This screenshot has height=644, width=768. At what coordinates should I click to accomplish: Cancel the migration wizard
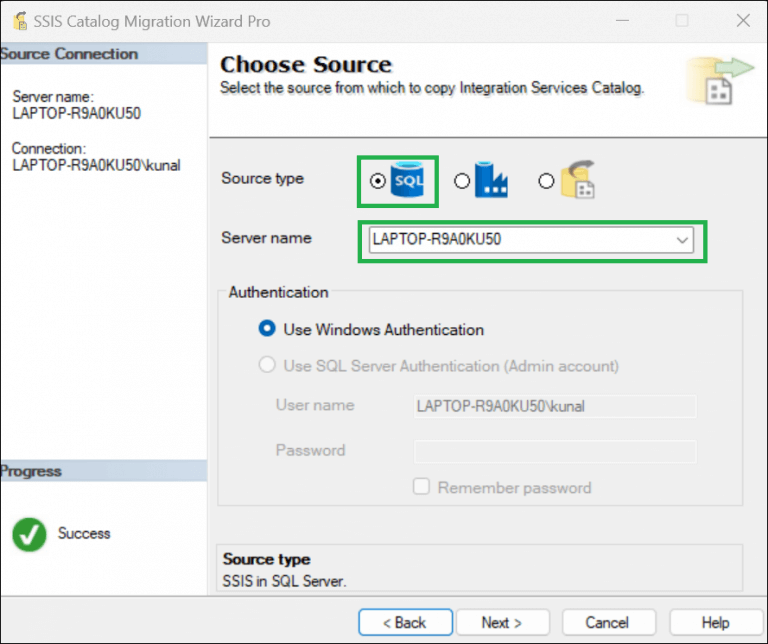pyautogui.click(x=607, y=622)
